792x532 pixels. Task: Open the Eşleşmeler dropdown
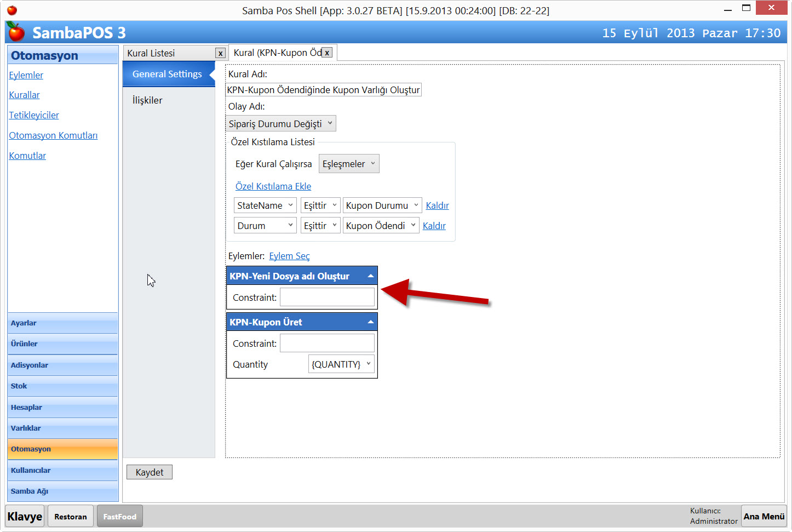348,164
